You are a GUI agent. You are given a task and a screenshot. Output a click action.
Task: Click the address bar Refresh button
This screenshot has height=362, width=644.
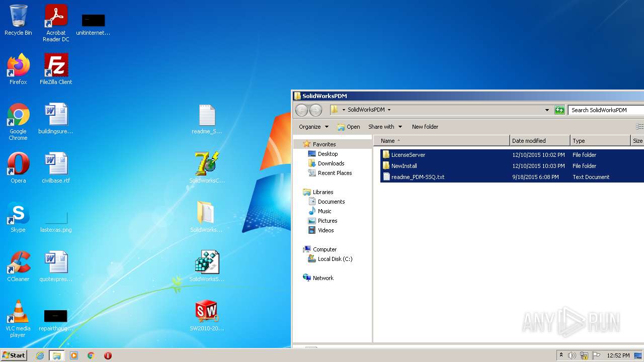coord(559,110)
